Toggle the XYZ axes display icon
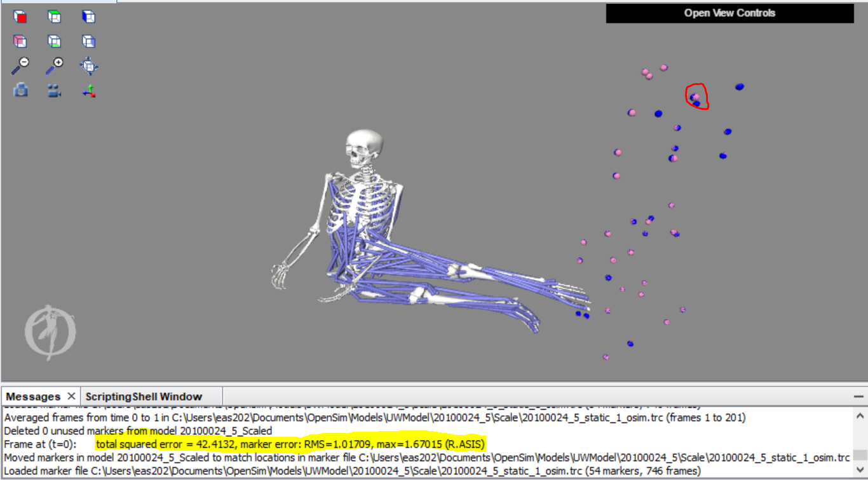Viewport: 868px width, 480px height. pyautogui.click(x=89, y=91)
